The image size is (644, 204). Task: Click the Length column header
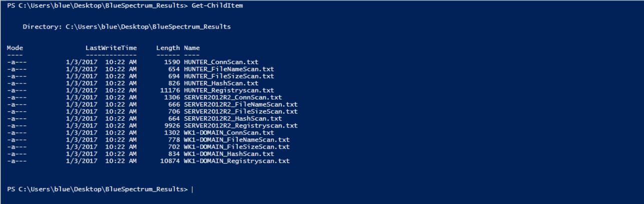pyautogui.click(x=168, y=48)
